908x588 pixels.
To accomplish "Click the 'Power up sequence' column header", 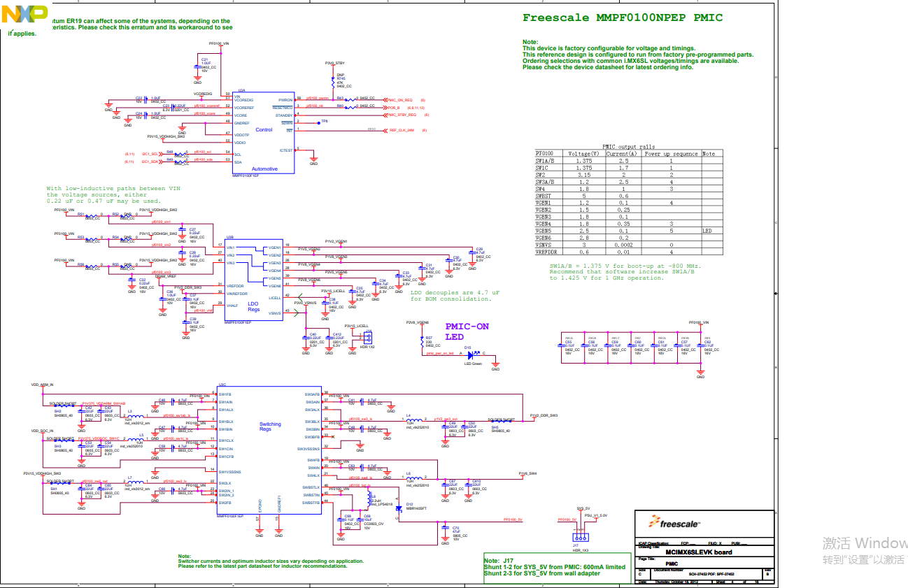I will (x=672, y=154).
